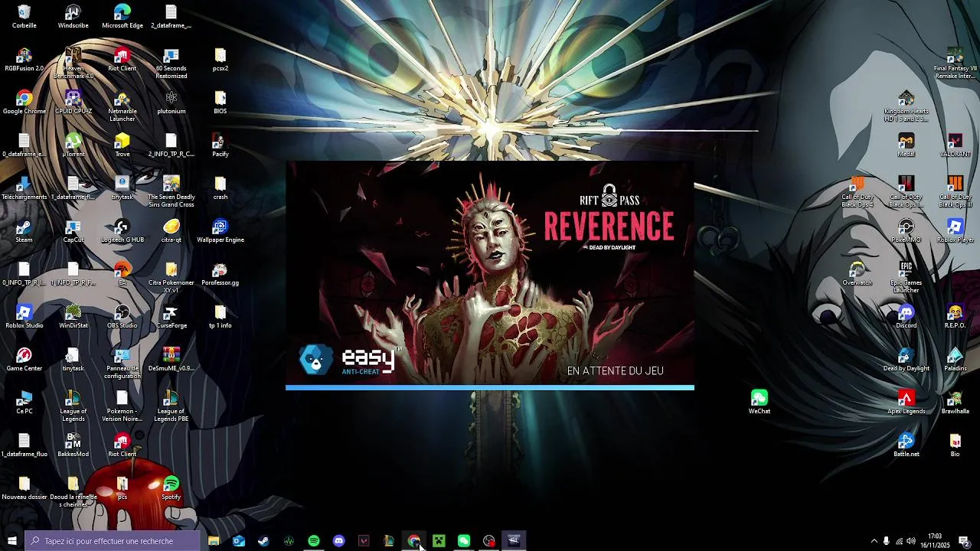The width and height of the screenshot is (980, 551).
Task: Open Call of Duty Black Ops 4 shortcut
Action: [x=857, y=192]
